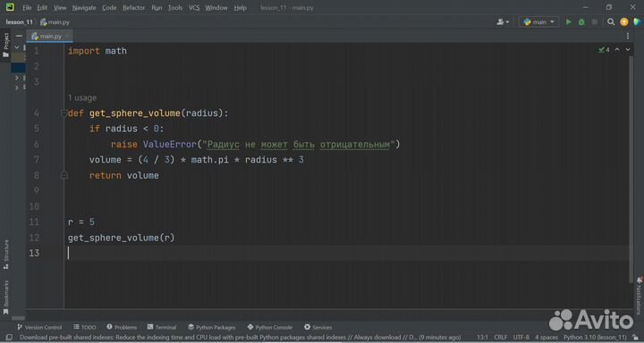Open the user account dropdown icon
Viewport: 644px width, 343px height.
503,21
